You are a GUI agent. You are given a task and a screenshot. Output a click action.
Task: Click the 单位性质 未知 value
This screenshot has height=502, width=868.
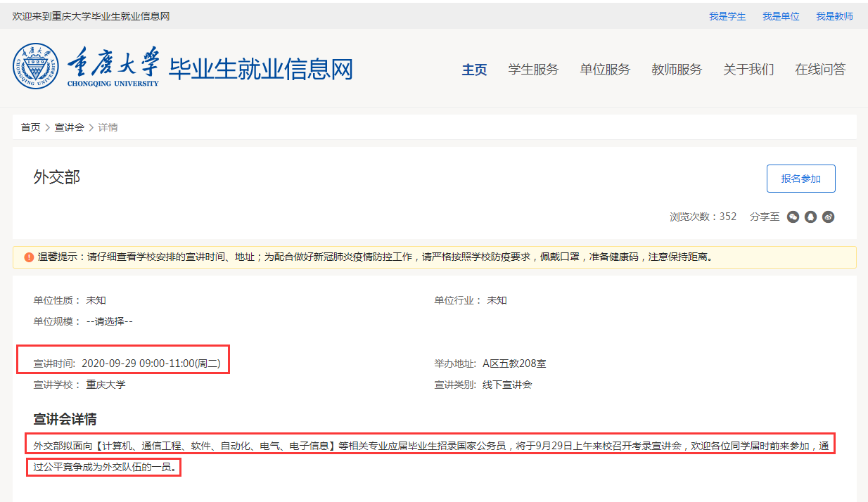coord(96,300)
